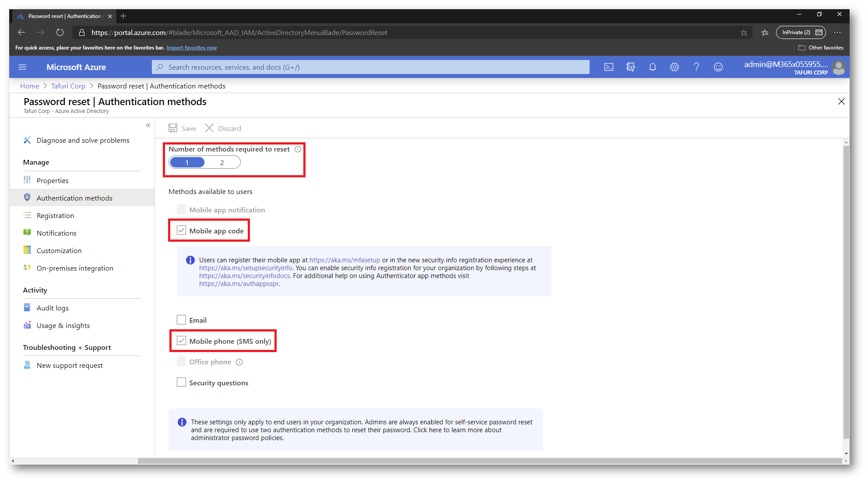Open Cloud Shell from the top bar
The image size is (868, 483).
click(608, 67)
